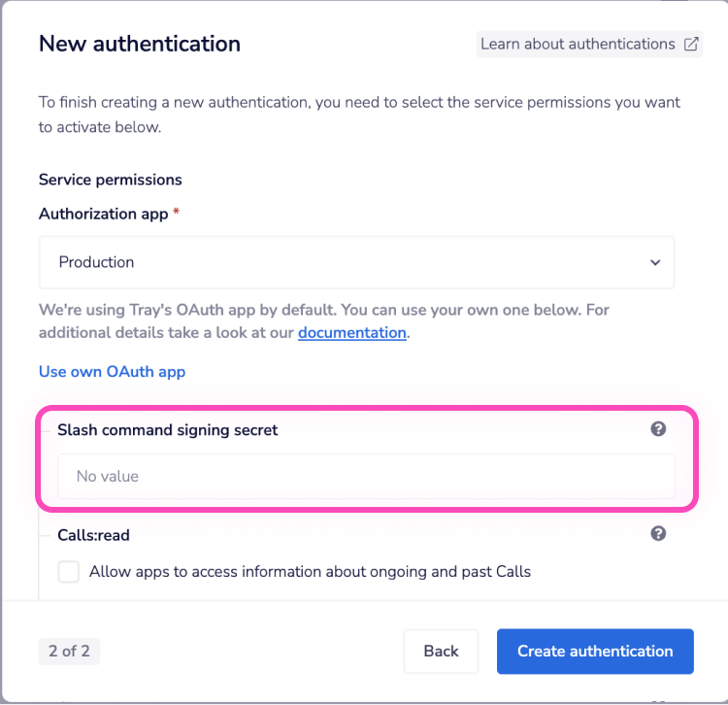Open the Authorization app dropdown
This screenshot has width=728, height=705.
(356, 262)
